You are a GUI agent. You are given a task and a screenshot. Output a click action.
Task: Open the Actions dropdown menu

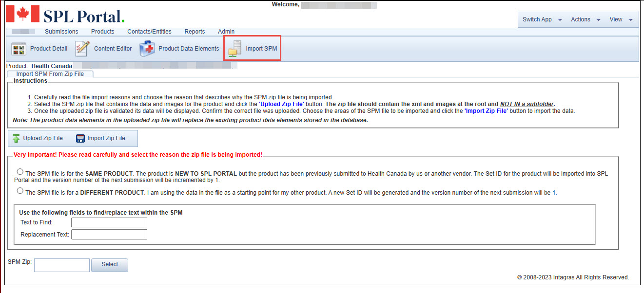click(585, 19)
